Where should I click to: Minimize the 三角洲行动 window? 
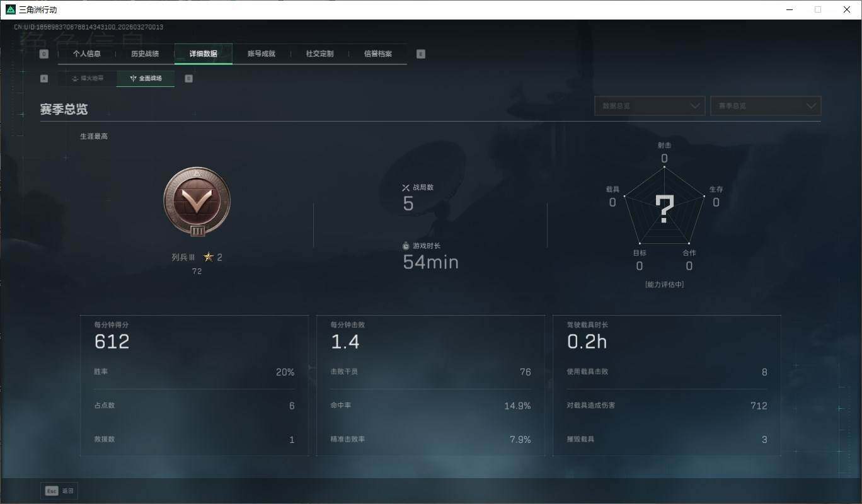[789, 9]
